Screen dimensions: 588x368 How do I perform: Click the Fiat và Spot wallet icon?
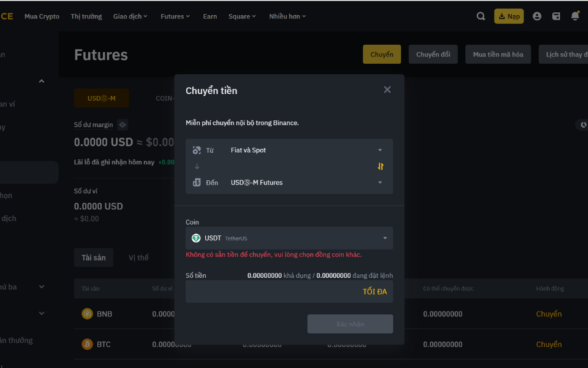[x=197, y=150]
